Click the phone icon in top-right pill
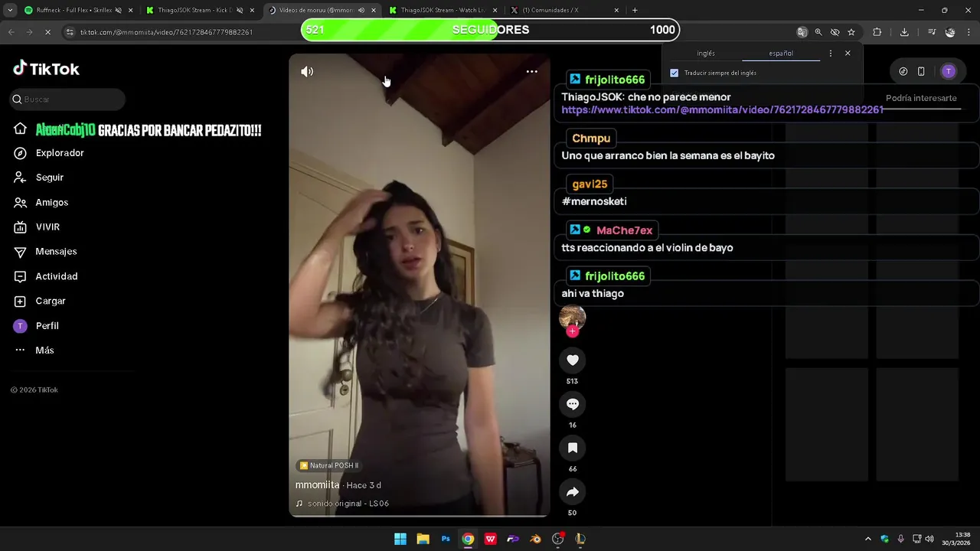The image size is (980, 551). tap(921, 71)
